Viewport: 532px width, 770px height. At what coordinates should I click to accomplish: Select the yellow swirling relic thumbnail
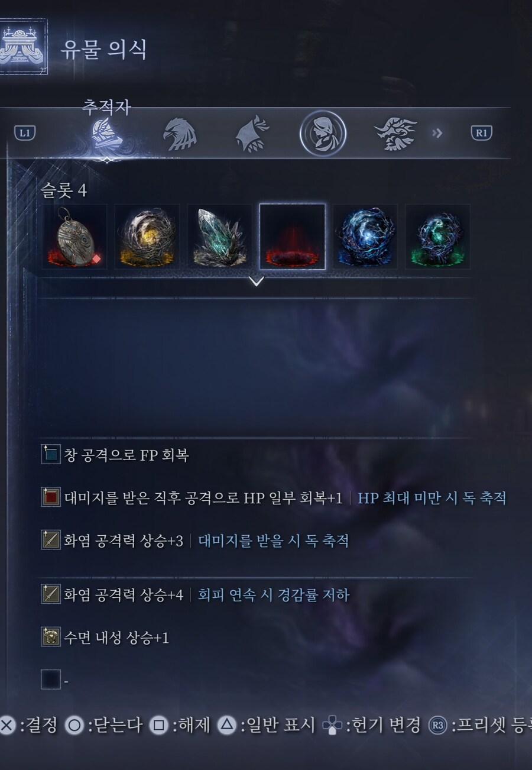pyautogui.click(x=147, y=237)
